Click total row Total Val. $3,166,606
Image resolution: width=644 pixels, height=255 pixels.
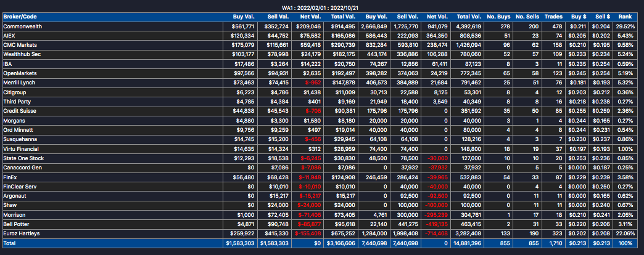342,243
